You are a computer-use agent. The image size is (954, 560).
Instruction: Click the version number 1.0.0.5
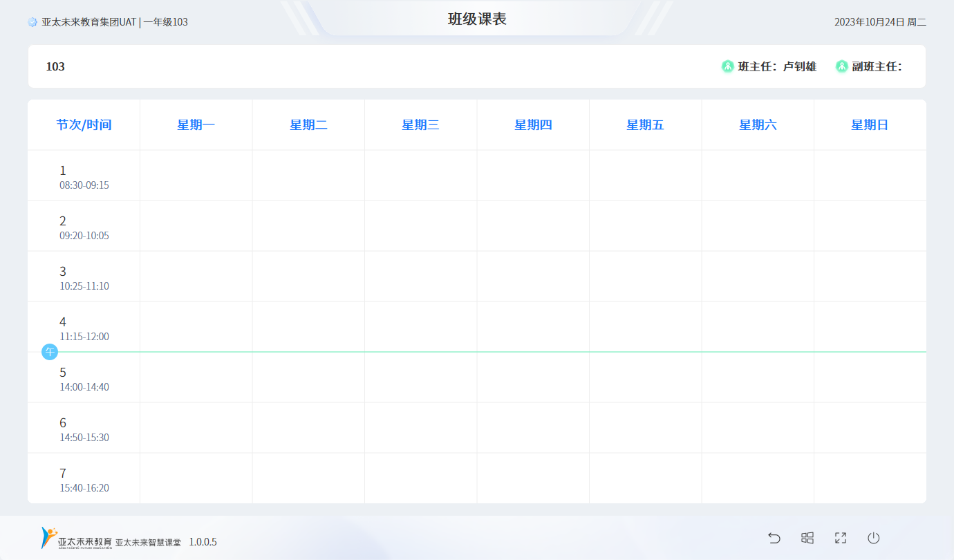click(x=203, y=542)
